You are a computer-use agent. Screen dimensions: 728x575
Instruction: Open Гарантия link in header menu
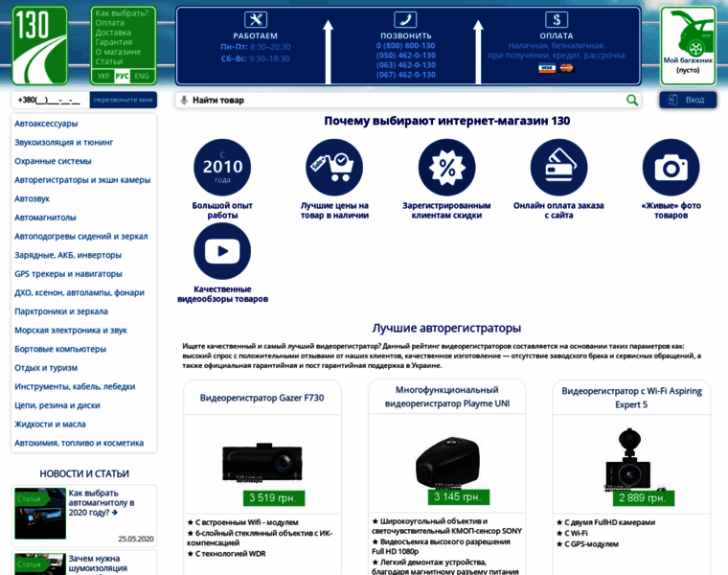114,42
